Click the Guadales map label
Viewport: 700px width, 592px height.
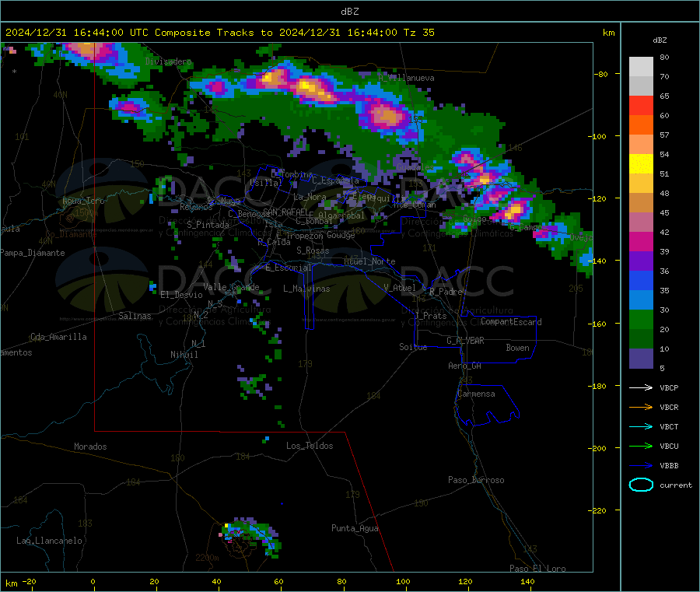tap(415, 167)
